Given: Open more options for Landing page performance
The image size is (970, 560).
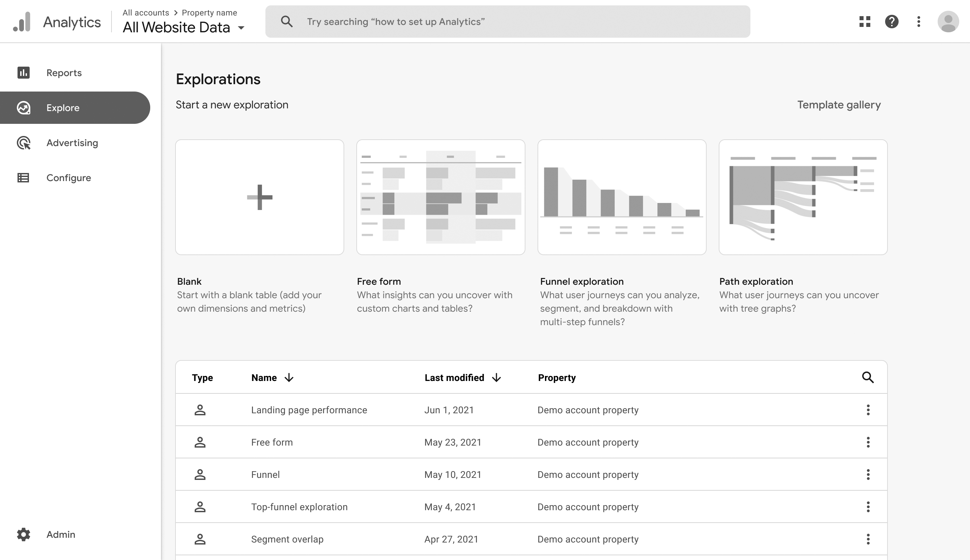Looking at the screenshot, I should coord(868,410).
